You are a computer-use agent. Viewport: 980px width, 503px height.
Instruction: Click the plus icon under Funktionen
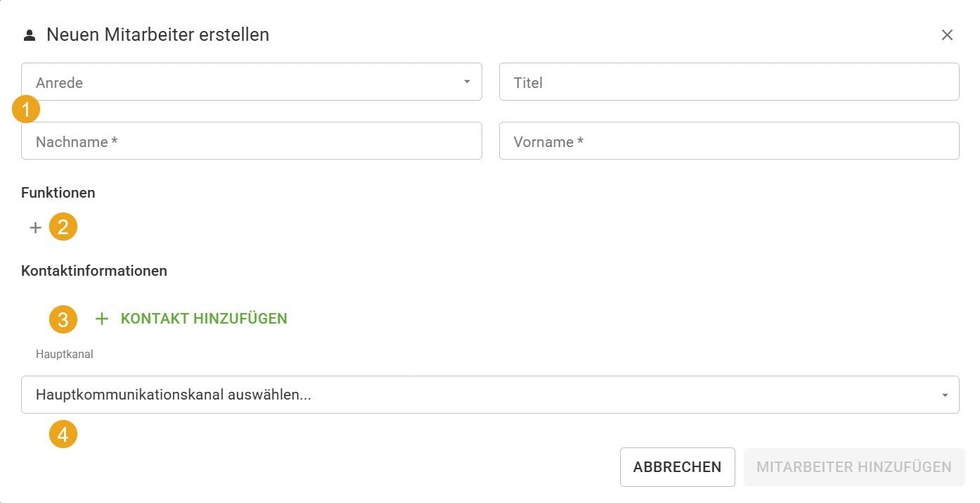[x=34, y=227]
